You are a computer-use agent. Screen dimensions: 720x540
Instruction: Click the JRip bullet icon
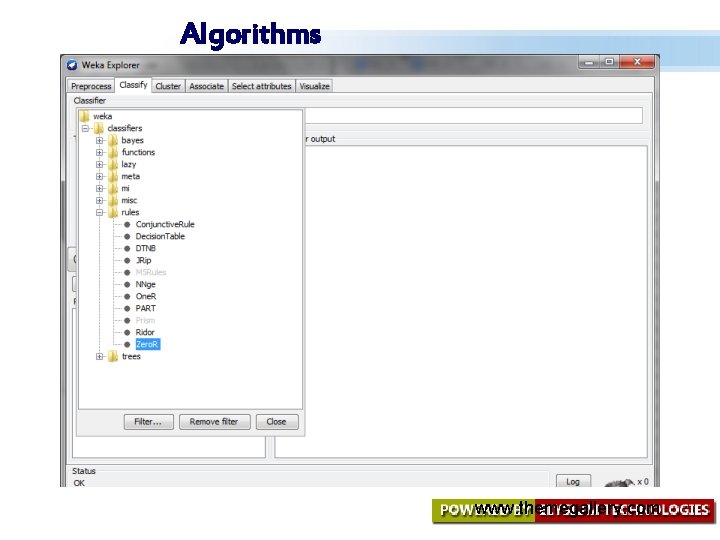[x=127, y=260]
